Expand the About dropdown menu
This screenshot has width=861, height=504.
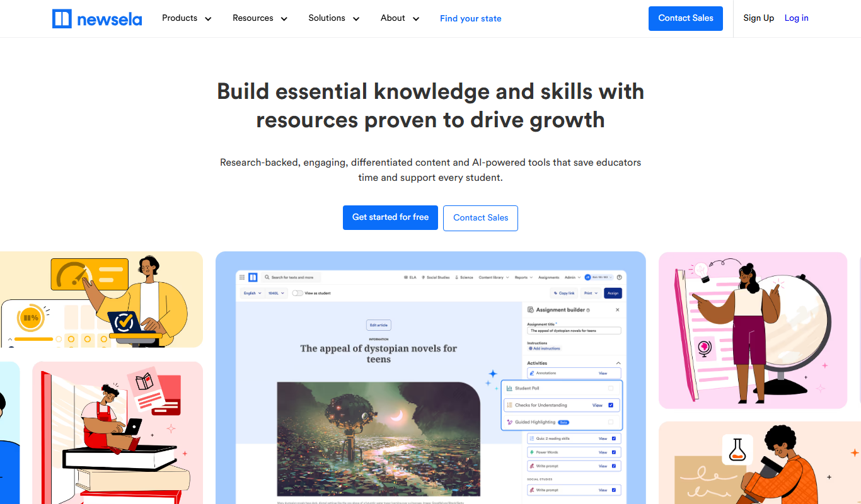coord(400,18)
